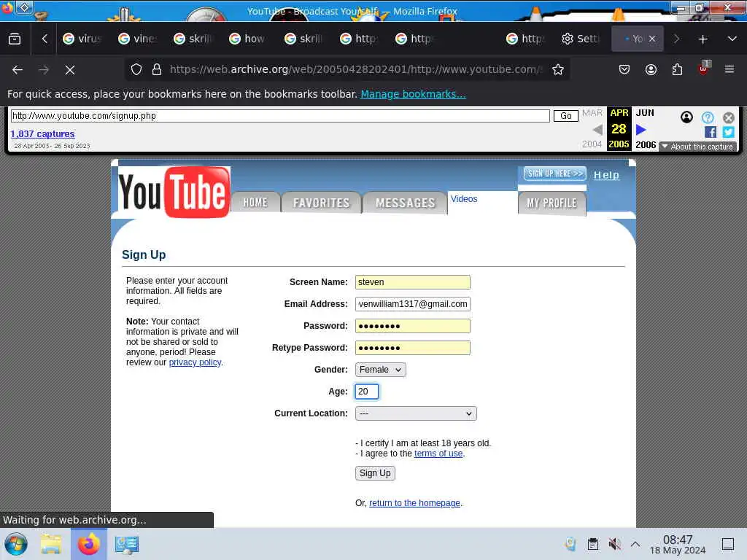Open the Start menu button
The width and height of the screenshot is (747, 560).
tap(16, 544)
